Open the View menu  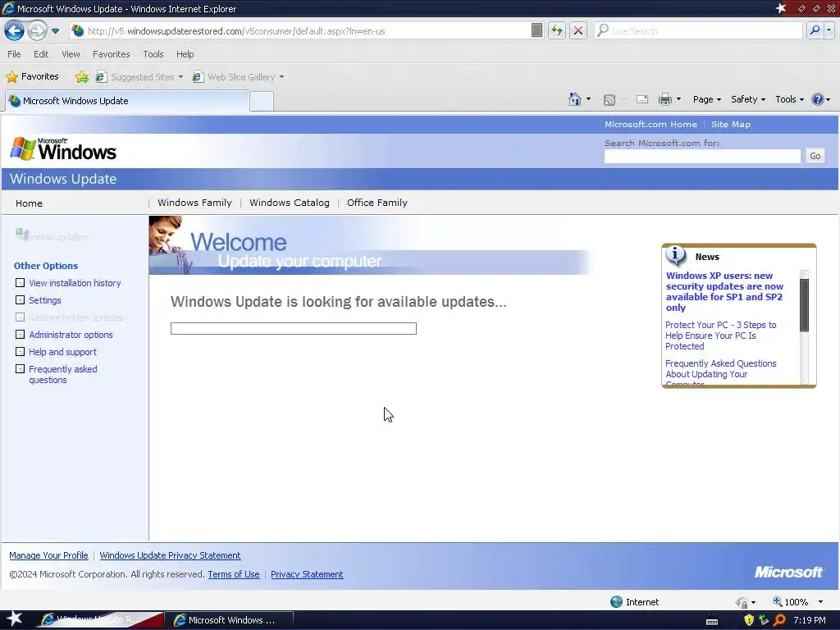71,54
